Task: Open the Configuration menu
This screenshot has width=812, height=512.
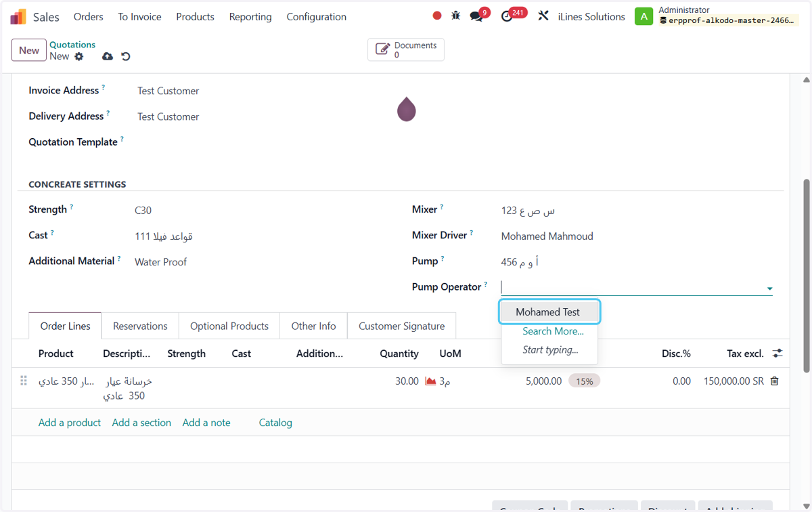Action: click(316, 17)
